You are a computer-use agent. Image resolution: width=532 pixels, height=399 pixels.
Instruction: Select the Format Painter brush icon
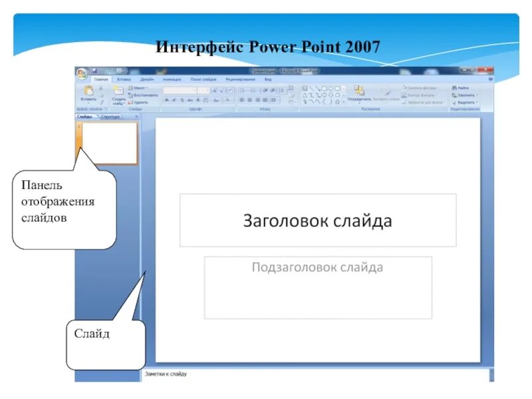pyautogui.click(x=101, y=102)
